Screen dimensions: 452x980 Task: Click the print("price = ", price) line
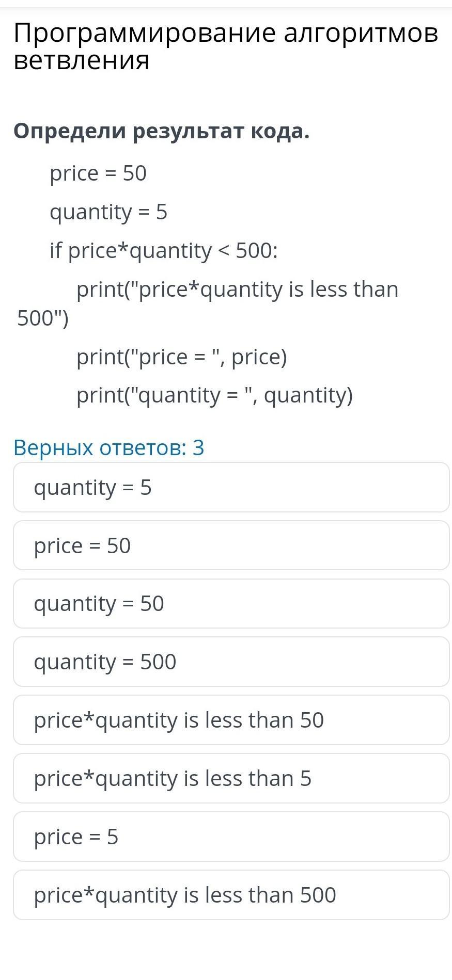[x=182, y=357]
